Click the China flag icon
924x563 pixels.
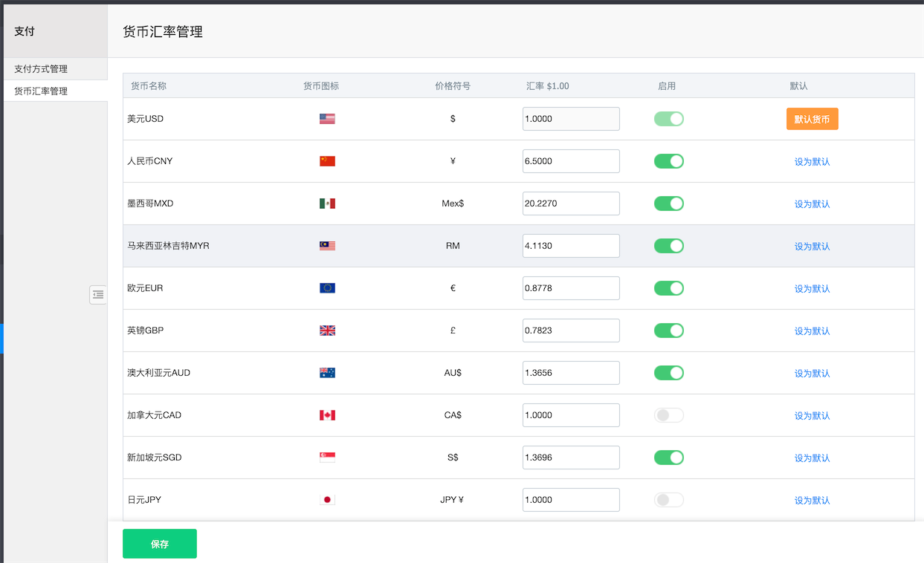(x=327, y=161)
